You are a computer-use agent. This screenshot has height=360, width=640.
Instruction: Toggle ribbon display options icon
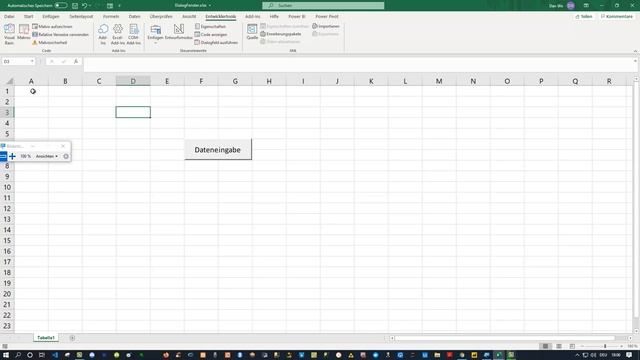586,5
